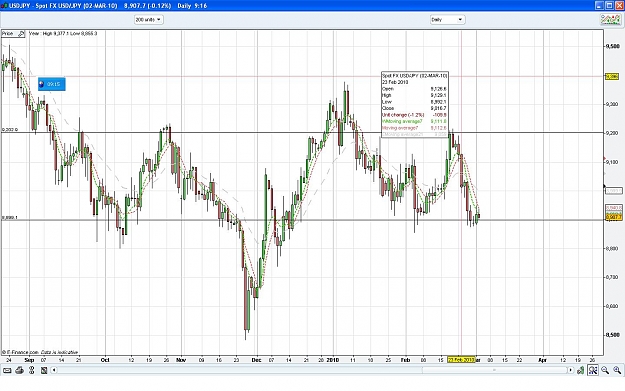The height and width of the screenshot is (391, 625).
Task: Click the link chains icon in bottom toolbar
Action: [31, 370]
